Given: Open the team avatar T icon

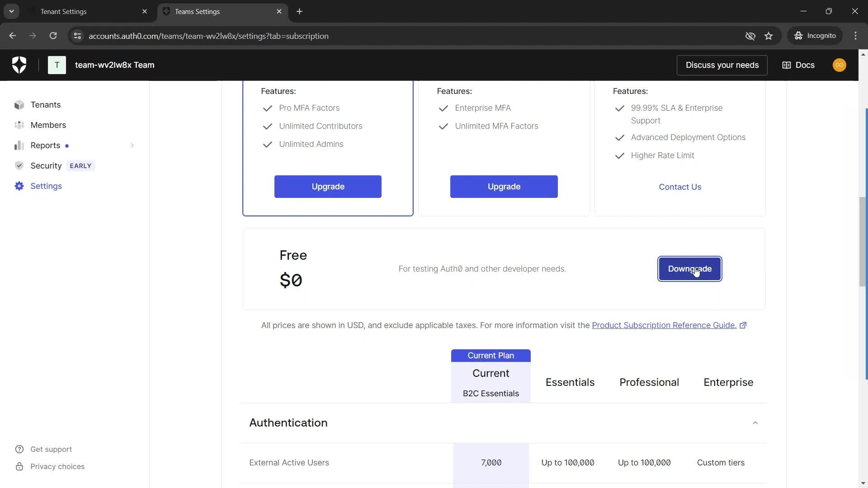Looking at the screenshot, I should point(57,65).
